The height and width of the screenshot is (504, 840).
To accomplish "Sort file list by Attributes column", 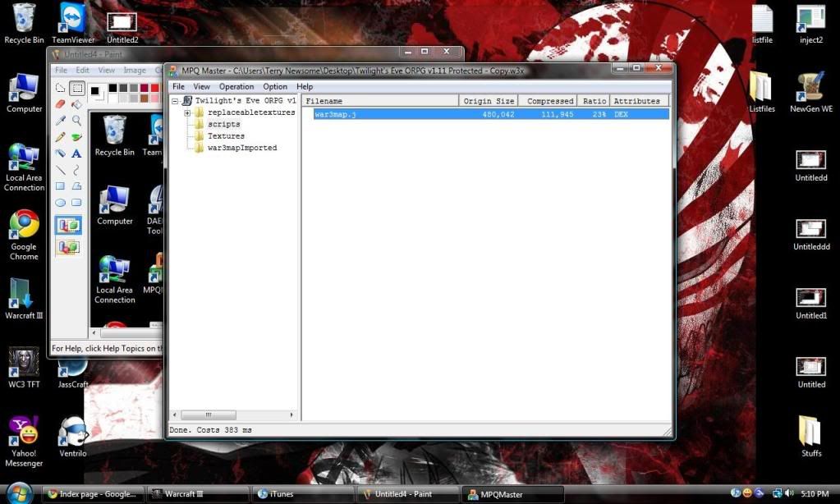I will click(x=639, y=101).
